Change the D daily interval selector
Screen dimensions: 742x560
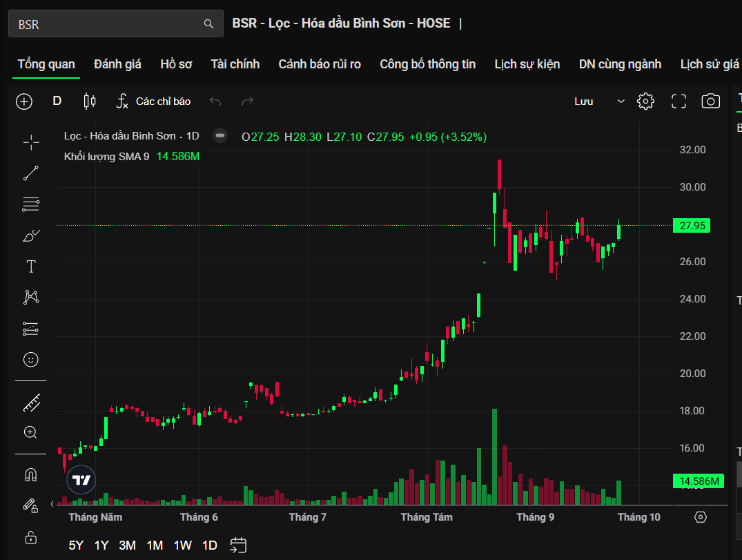coord(57,101)
